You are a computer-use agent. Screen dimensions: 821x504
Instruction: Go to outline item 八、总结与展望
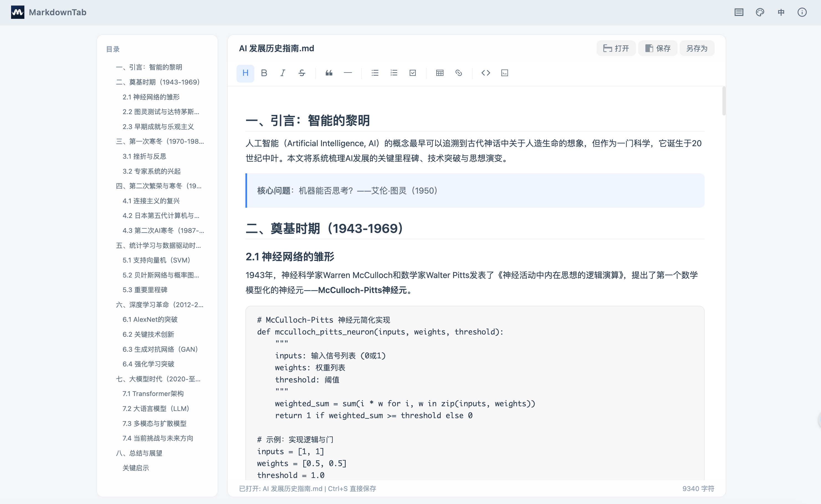tap(139, 453)
